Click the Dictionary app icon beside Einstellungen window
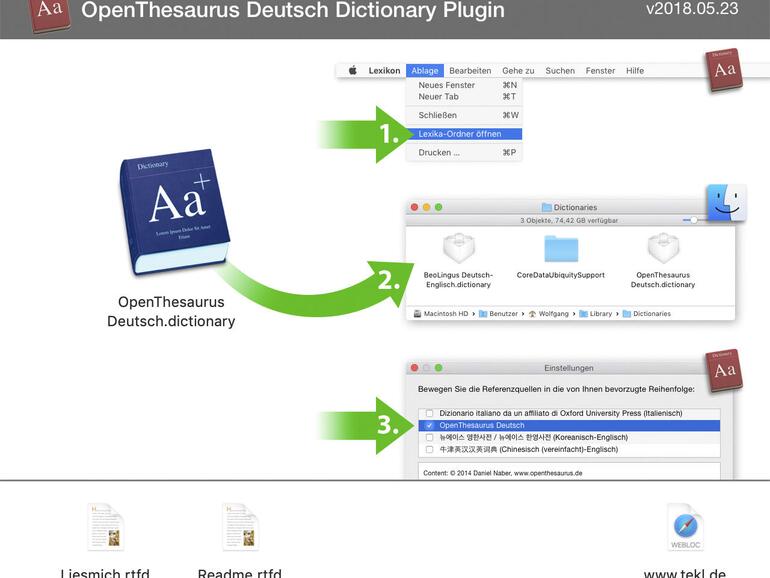Viewport: 770px width, 578px height. (723, 371)
